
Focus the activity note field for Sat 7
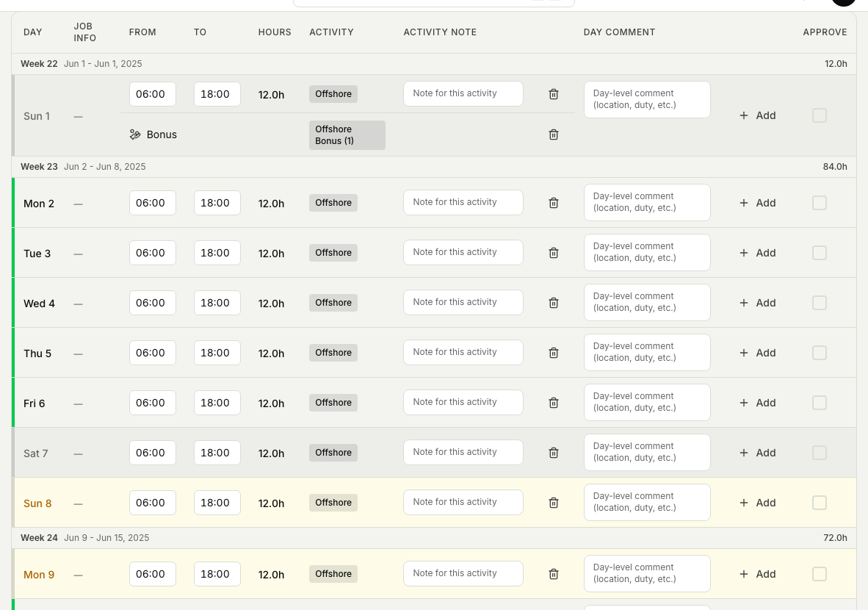pos(463,452)
